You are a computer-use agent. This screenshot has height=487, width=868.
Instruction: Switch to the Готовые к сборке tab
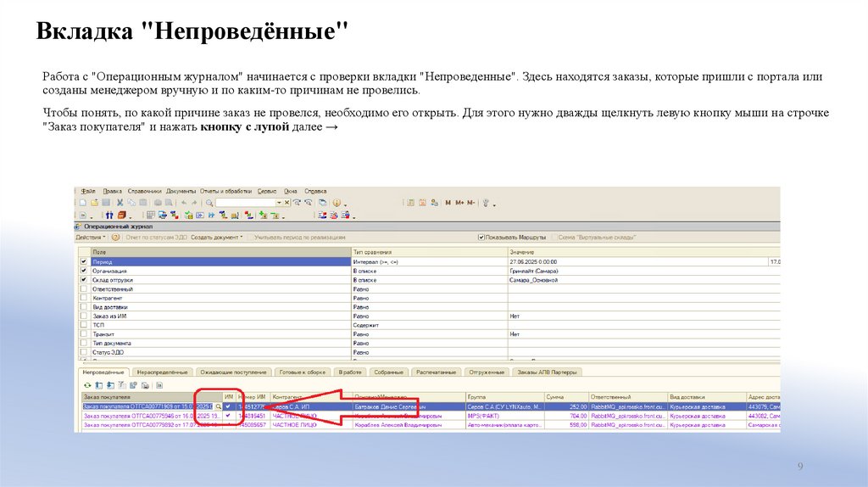(x=303, y=372)
